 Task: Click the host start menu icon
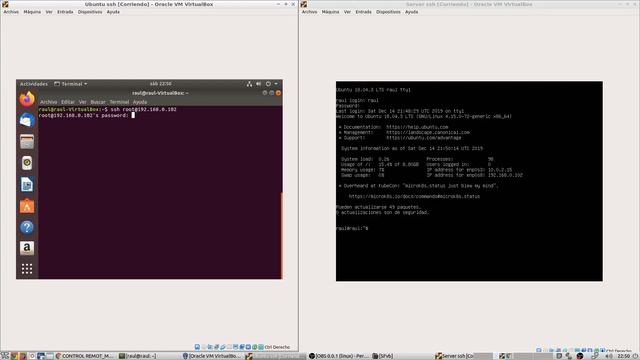click(5, 356)
